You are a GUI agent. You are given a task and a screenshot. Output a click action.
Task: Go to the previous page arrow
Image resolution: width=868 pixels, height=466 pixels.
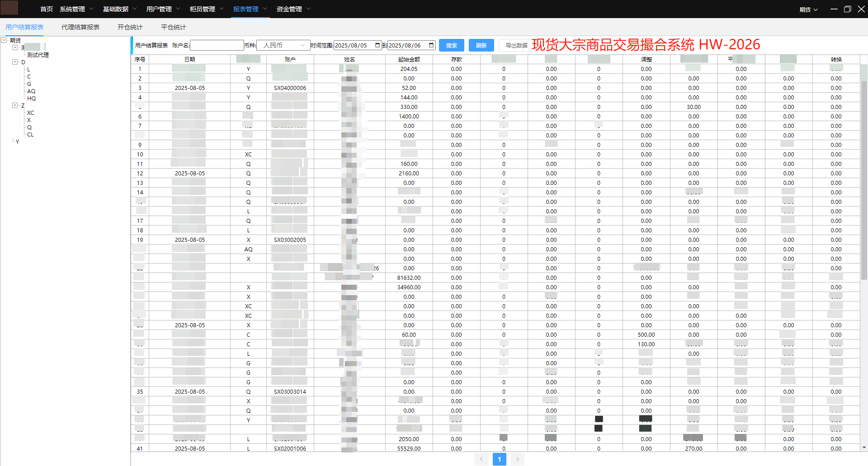(x=481, y=459)
